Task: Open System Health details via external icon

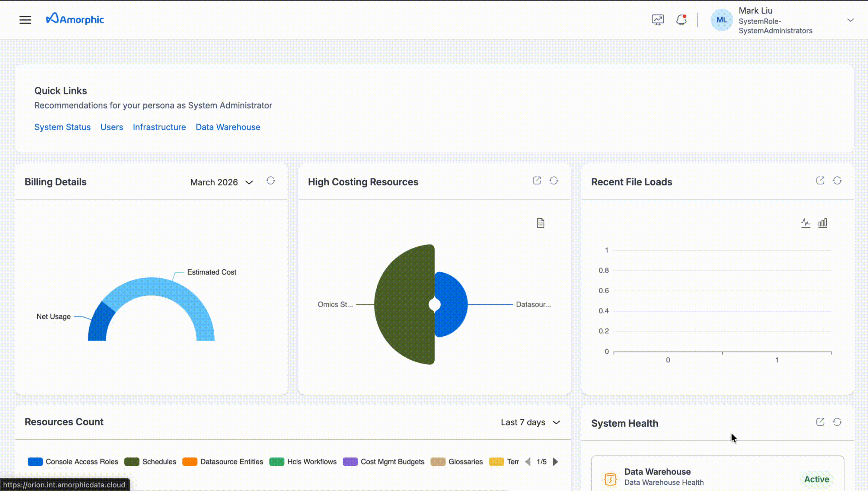Action: click(820, 422)
